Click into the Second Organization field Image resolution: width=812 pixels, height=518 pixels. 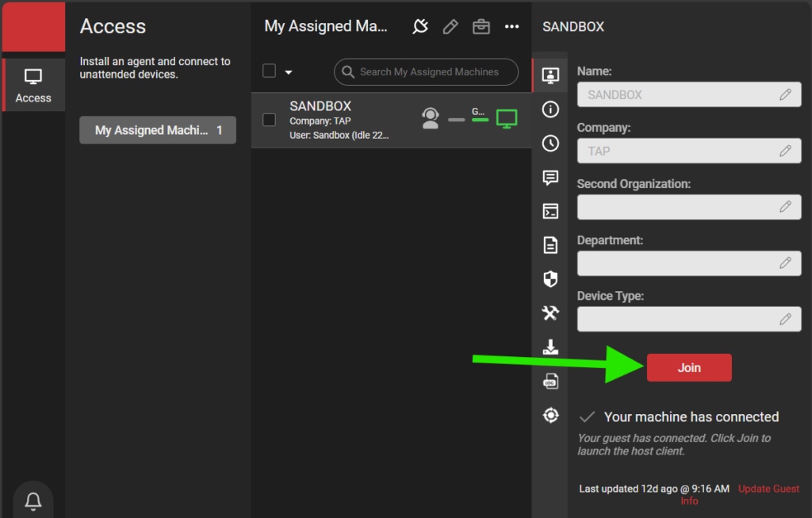pos(689,207)
